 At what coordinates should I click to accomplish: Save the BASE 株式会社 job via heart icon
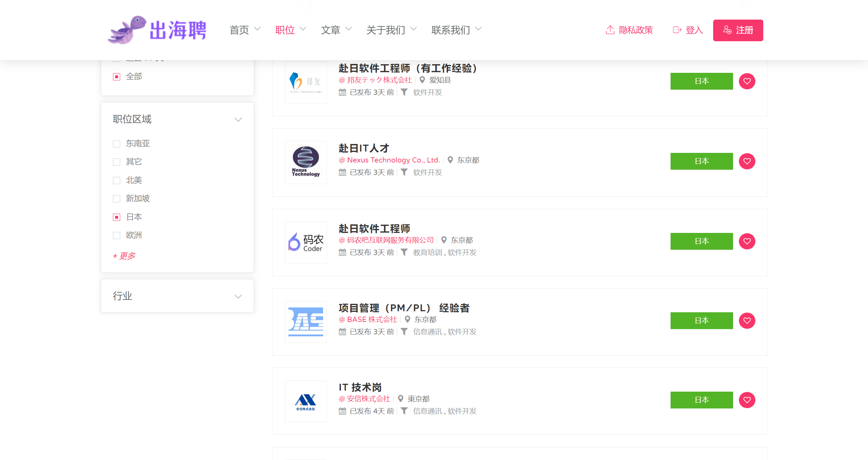(747, 321)
